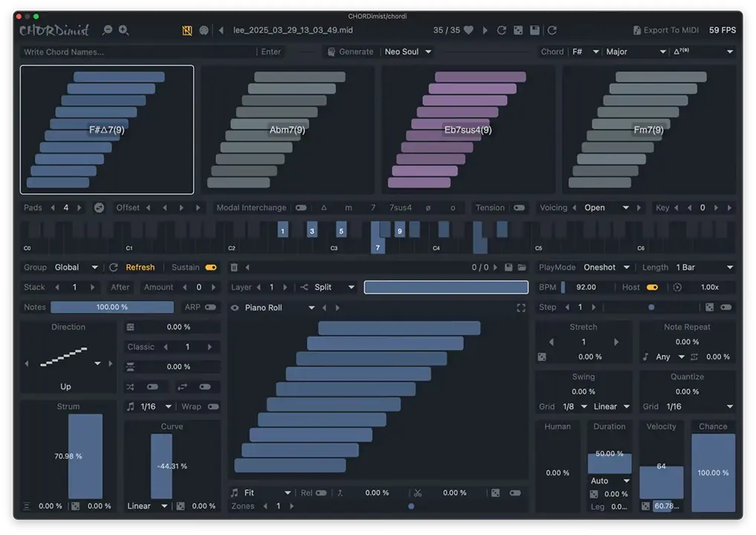Open the Split layer mode dropdown

(x=334, y=288)
